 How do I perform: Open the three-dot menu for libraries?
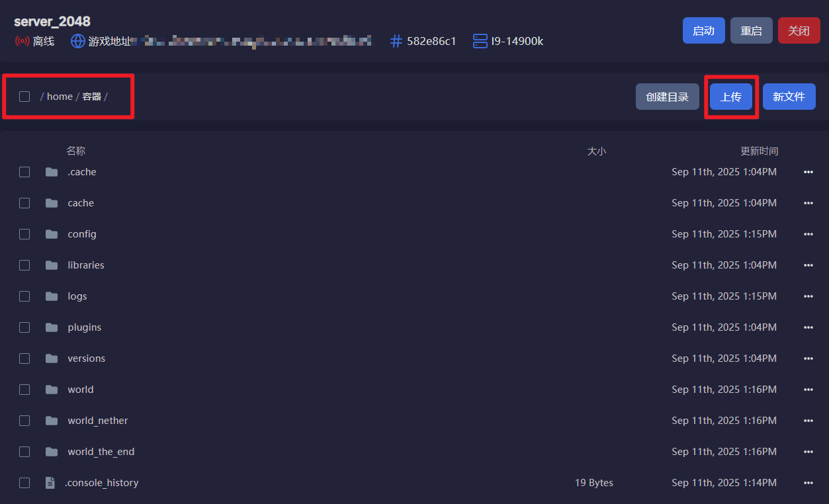click(808, 265)
